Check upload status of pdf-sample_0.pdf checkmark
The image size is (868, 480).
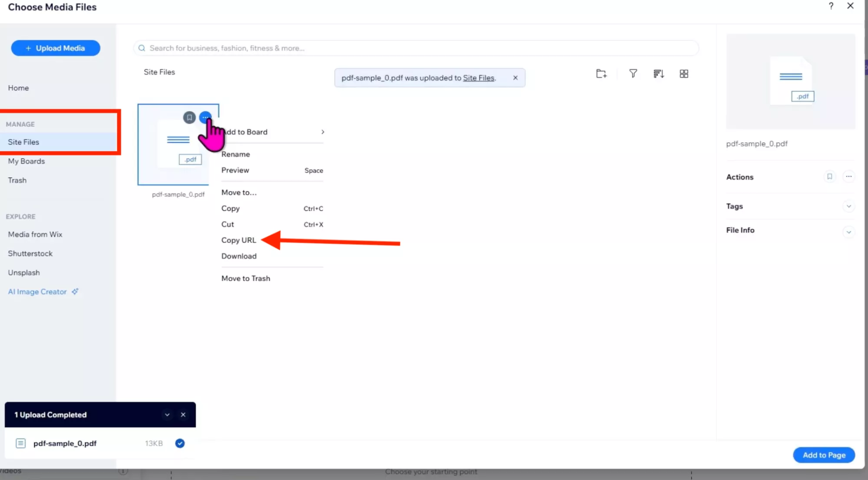[179, 443]
